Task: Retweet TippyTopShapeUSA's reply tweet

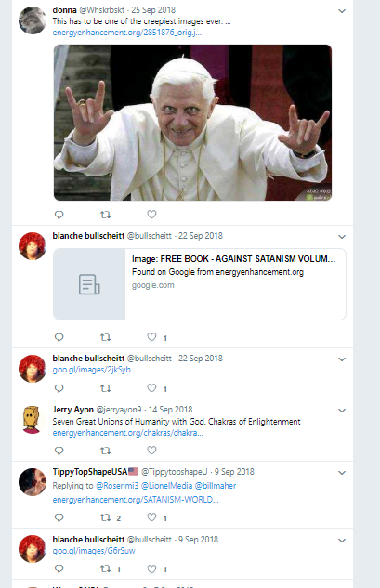Action: coord(105,517)
